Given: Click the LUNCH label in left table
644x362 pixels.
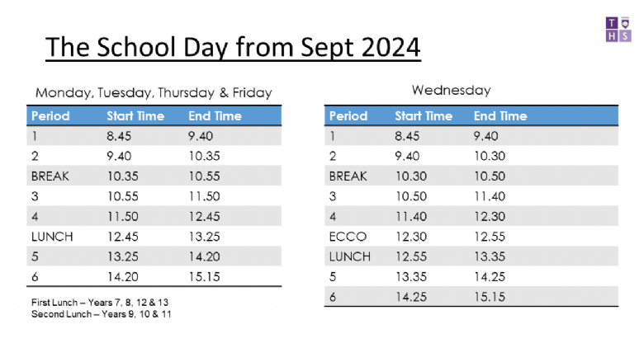Looking at the screenshot, I should pyautogui.click(x=52, y=237).
